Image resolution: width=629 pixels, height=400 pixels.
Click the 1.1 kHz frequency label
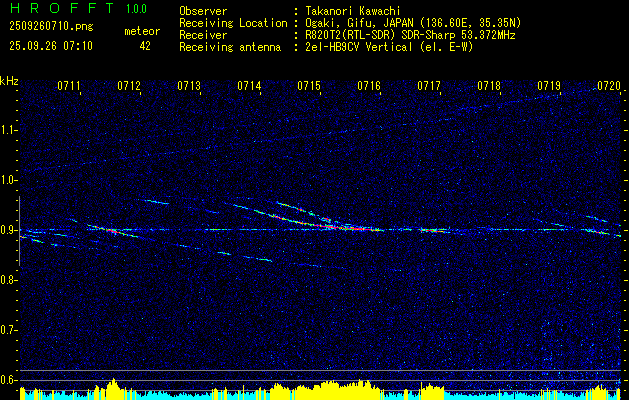pyautogui.click(x=8, y=130)
